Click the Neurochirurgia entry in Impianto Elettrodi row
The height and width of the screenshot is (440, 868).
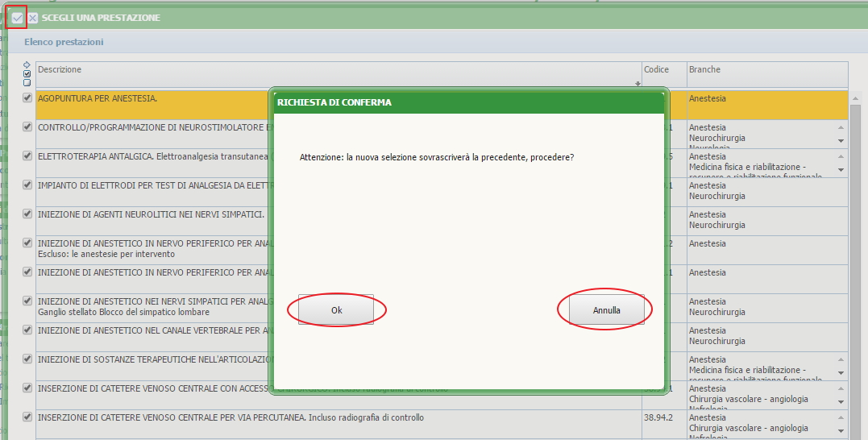[x=717, y=196]
